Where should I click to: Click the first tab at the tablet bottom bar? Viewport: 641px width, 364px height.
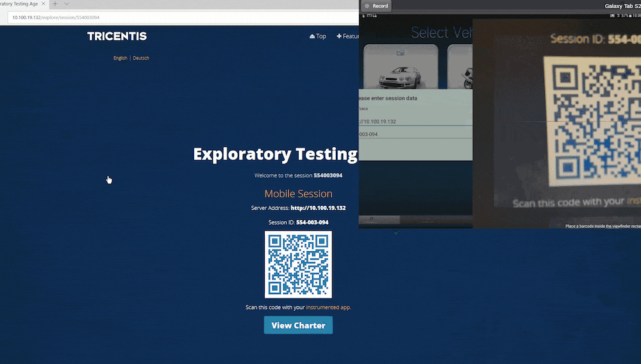379,220
